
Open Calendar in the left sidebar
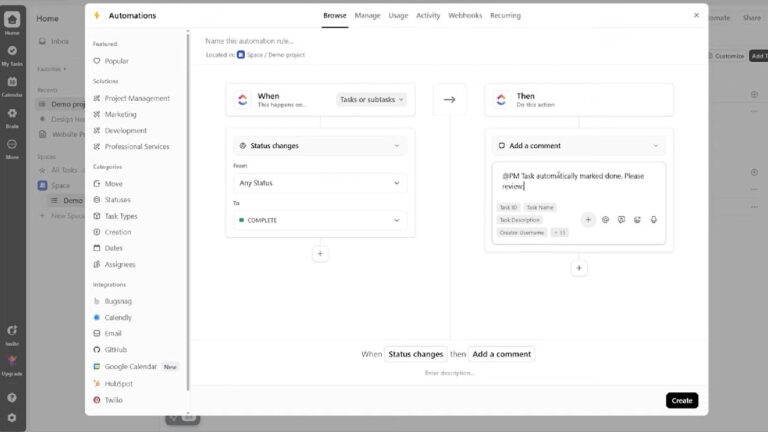click(x=12, y=86)
